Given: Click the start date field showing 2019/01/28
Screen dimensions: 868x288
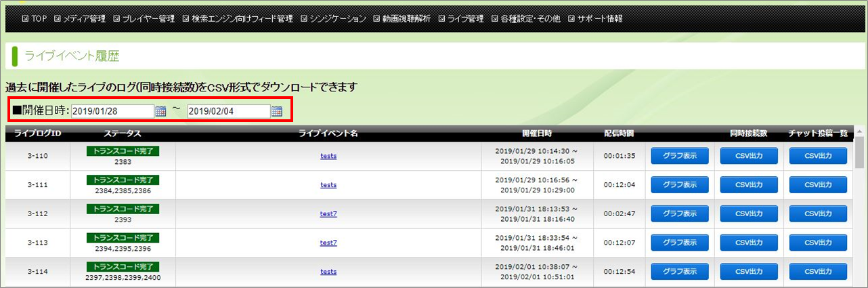Looking at the screenshot, I should (112, 112).
